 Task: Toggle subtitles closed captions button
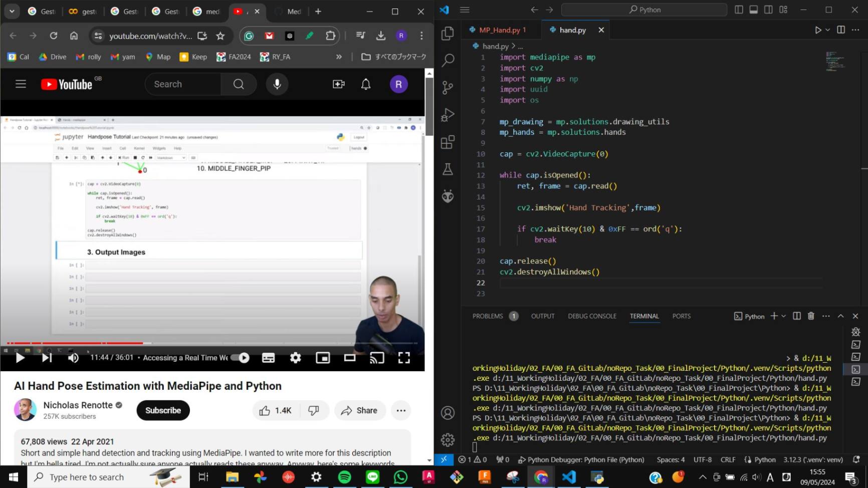[x=269, y=358]
